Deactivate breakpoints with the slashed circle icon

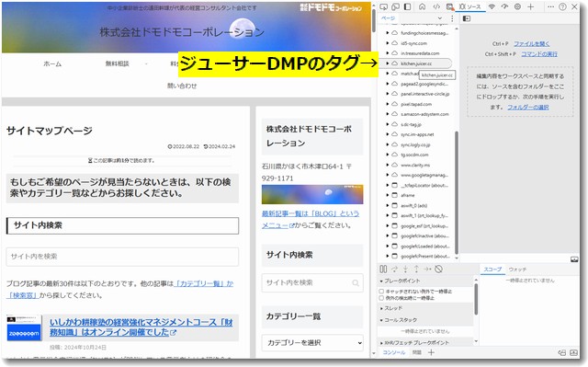[438, 270]
